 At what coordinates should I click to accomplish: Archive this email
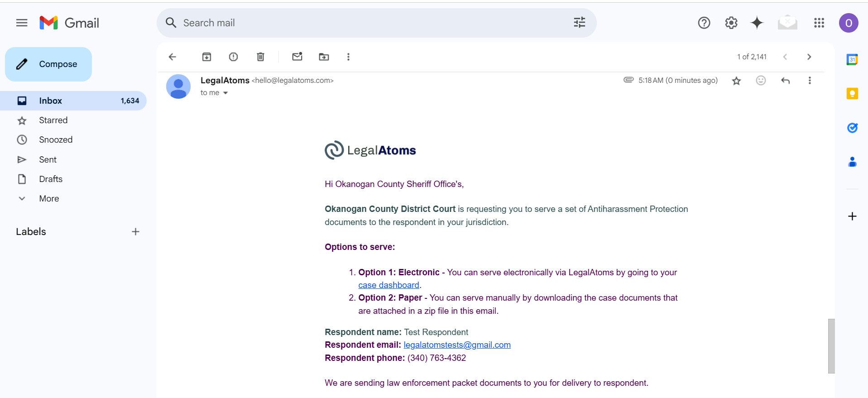pos(206,57)
